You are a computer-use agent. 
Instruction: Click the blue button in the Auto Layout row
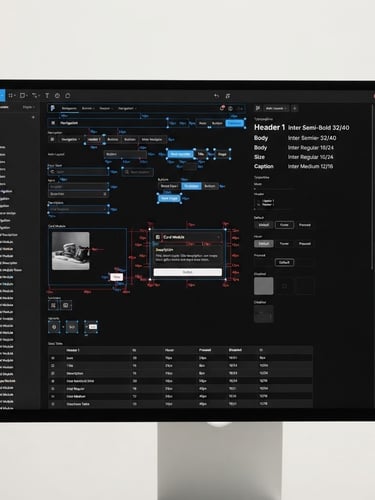[180, 154]
